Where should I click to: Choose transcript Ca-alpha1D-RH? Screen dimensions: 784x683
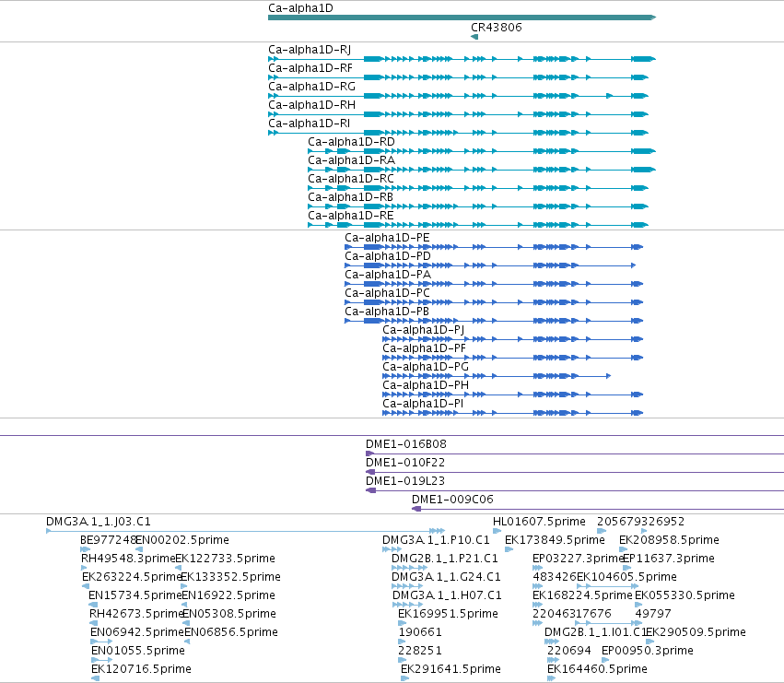(458, 114)
